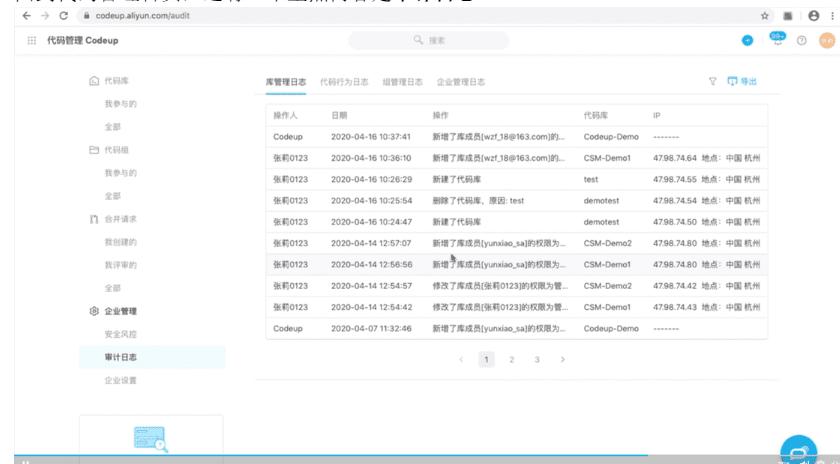The width and height of the screenshot is (840, 464).
Task: Click the 代码库 home icon in sidebar
Action: [x=94, y=81]
